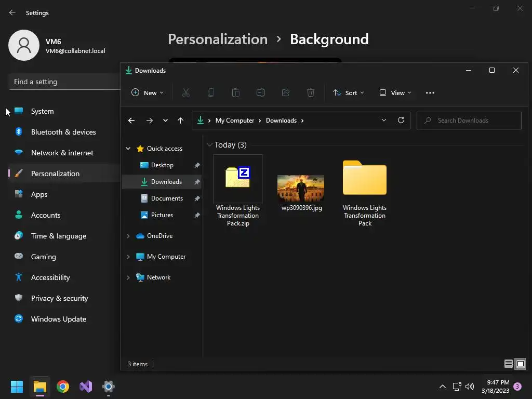This screenshot has width=532, height=399.
Task: Select Personalization in Settings sidebar
Action: click(64, 174)
